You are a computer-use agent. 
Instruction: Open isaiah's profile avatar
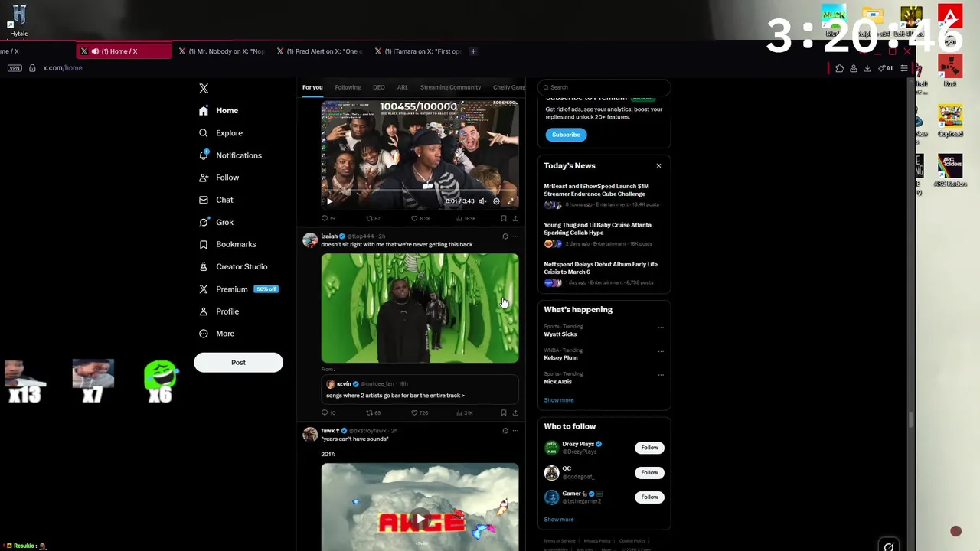310,240
